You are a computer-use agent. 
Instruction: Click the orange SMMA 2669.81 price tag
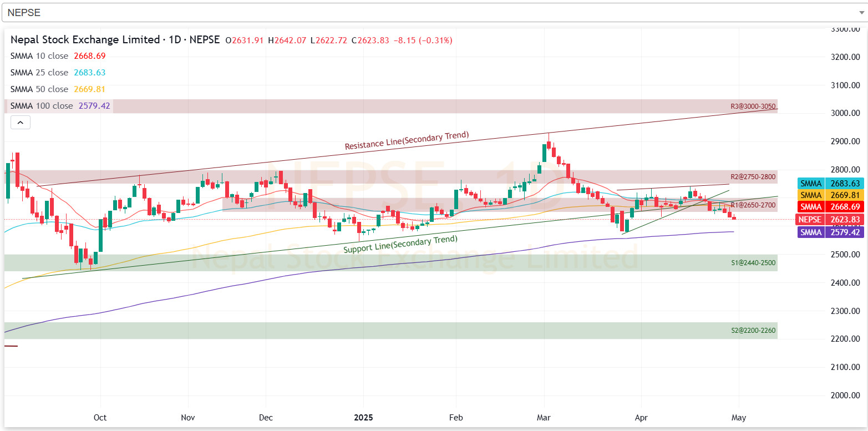tap(830, 195)
